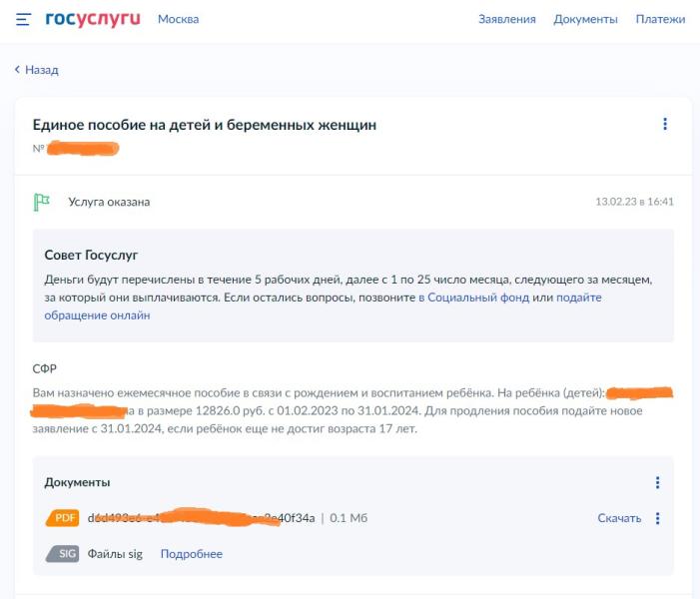Change the Москва location selector
The image size is (700, 599).
[x=178, y=19]
